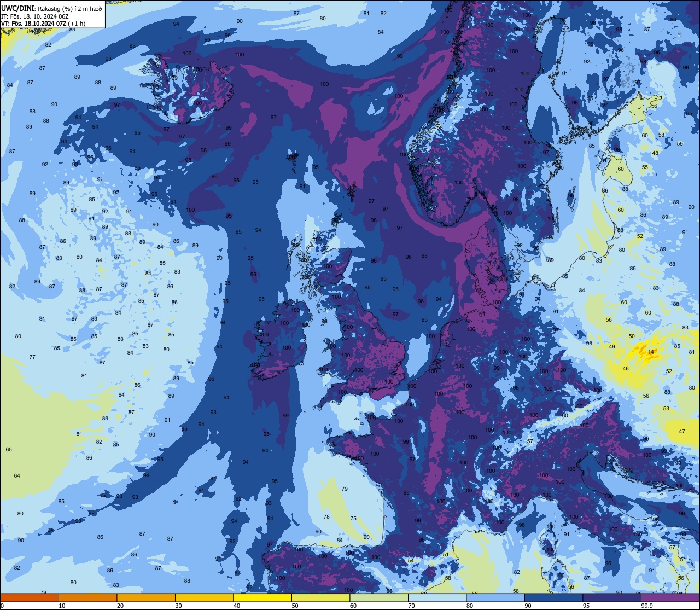700x610 pixels.
Task: Click the 'VT: Fös. 18.10.2024 07Z (+1 h)' line
Action: [x=43, y=24]
